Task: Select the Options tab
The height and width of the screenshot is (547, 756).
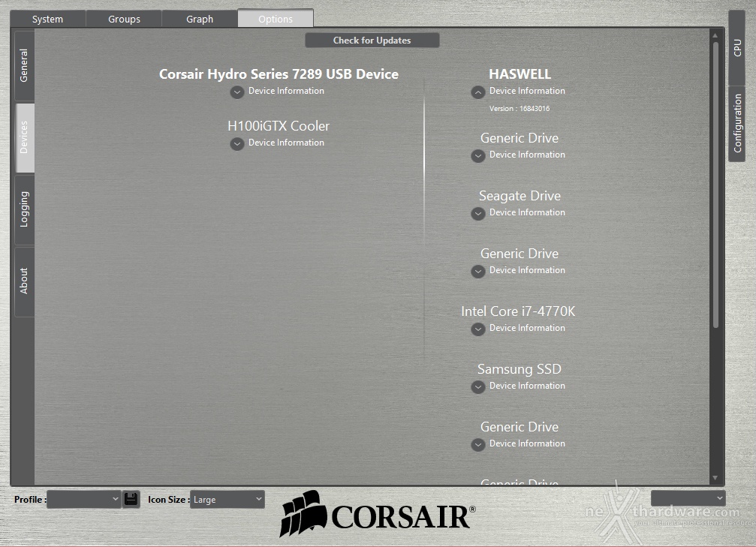Action: pos(276,18)
